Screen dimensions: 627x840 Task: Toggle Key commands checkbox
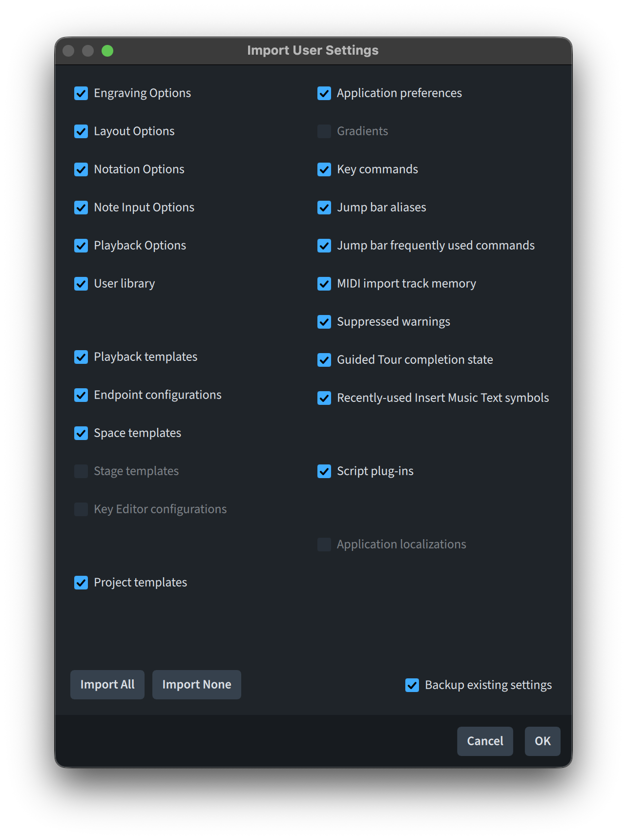coord(324,169)
